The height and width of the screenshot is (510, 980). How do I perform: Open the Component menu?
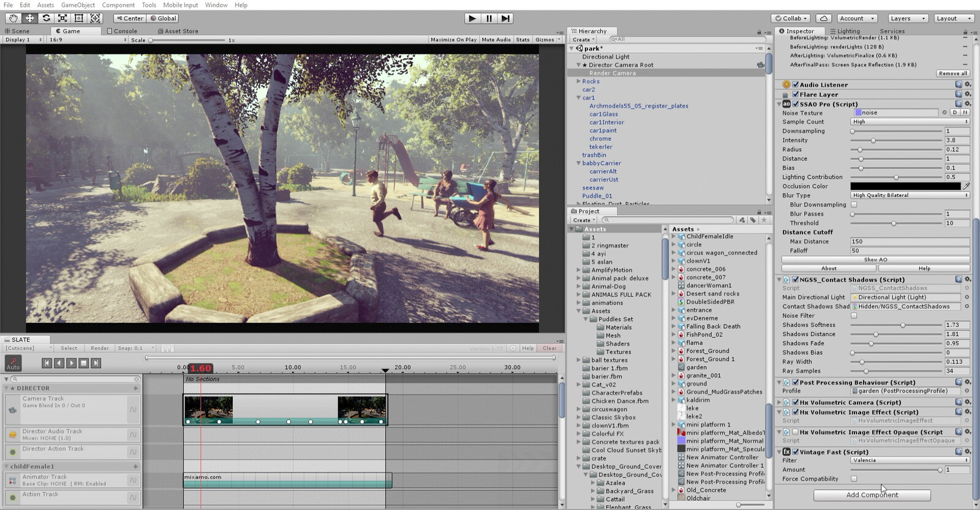(118, 5)
